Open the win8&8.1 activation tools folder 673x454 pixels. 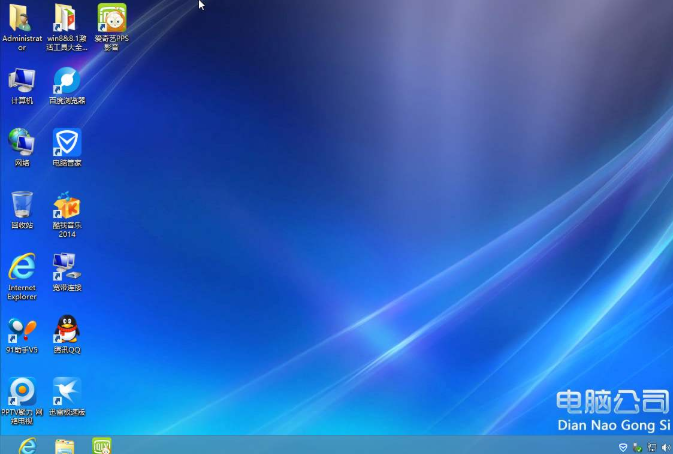66,18
